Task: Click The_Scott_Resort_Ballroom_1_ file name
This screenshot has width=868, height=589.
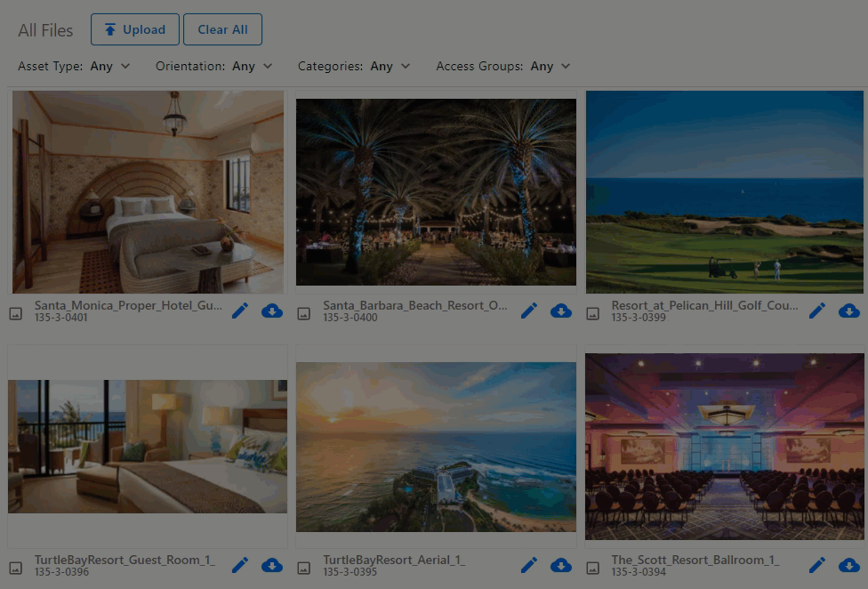Action: pyautogui.click(x=695, y=560)
